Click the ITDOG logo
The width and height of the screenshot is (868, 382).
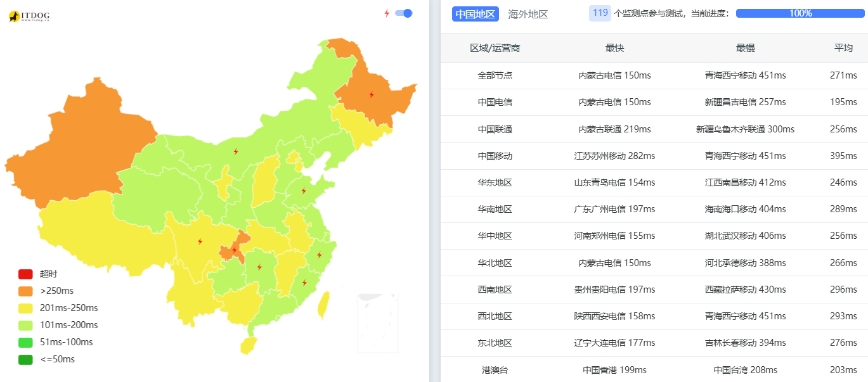point(29,16)
